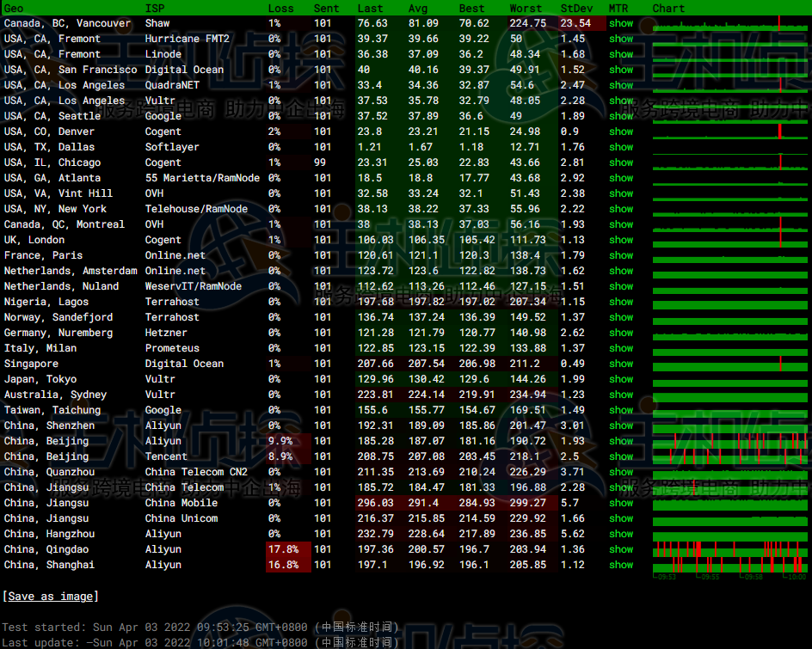
Task: Click the "Save as image" link
Action: (x=51, y=597)
